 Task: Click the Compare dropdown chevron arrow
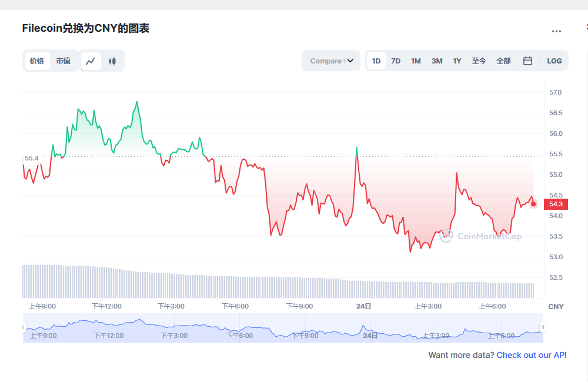point(350,61)
